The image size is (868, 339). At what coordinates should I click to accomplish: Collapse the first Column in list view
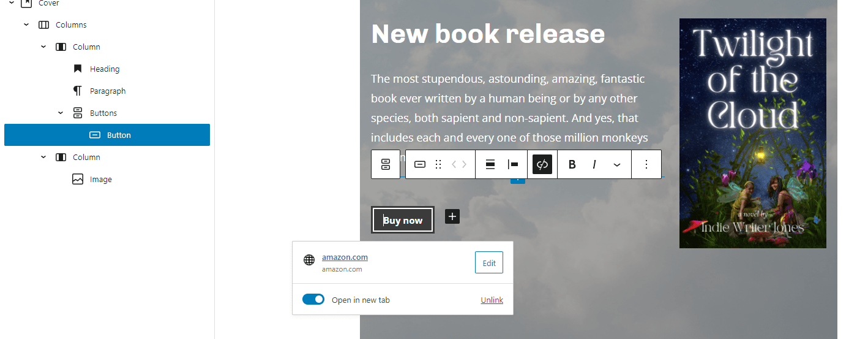point(43,47)
